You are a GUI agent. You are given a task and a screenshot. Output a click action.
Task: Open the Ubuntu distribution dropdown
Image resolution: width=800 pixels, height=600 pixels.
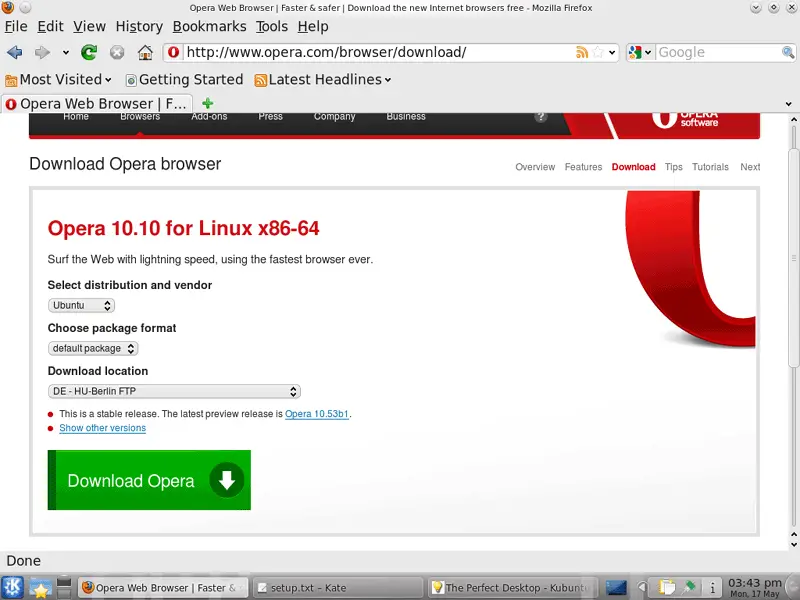click(81, 305)
